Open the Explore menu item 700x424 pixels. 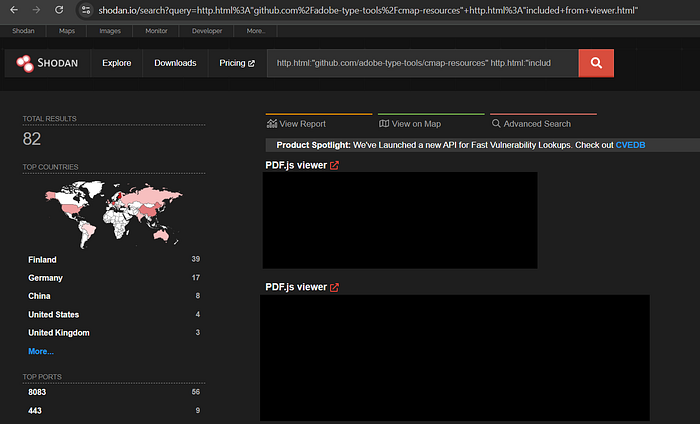[117, 63]
